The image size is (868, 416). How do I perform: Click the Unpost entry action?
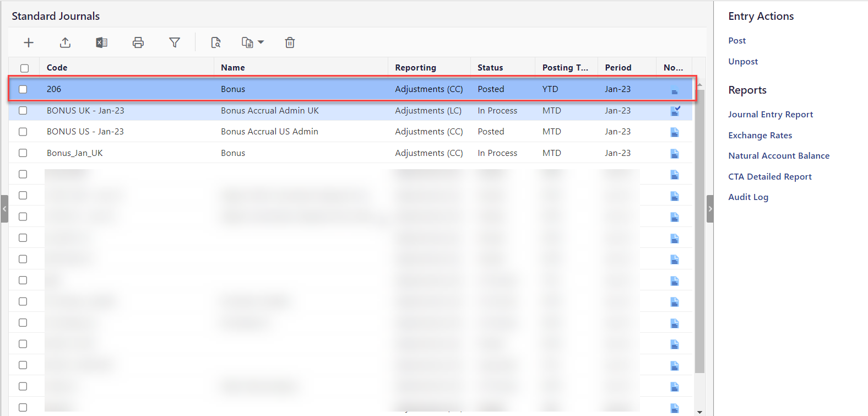743,61
